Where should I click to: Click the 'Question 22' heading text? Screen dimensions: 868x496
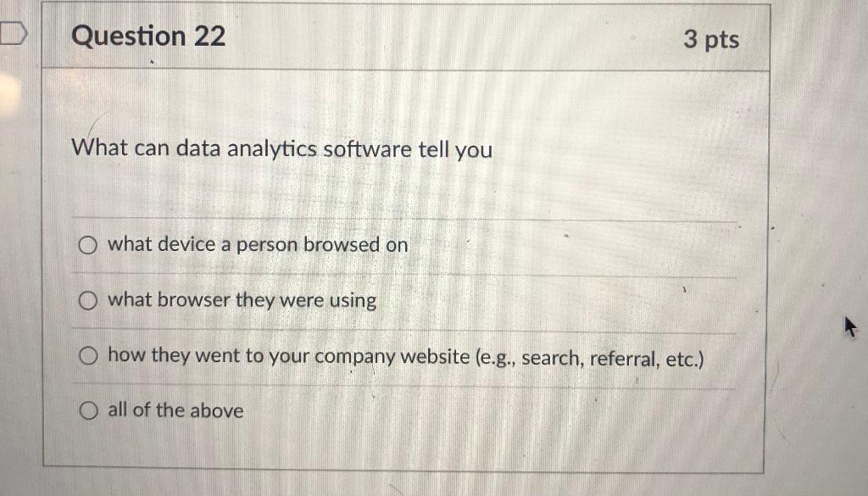[x=148, y=36]
